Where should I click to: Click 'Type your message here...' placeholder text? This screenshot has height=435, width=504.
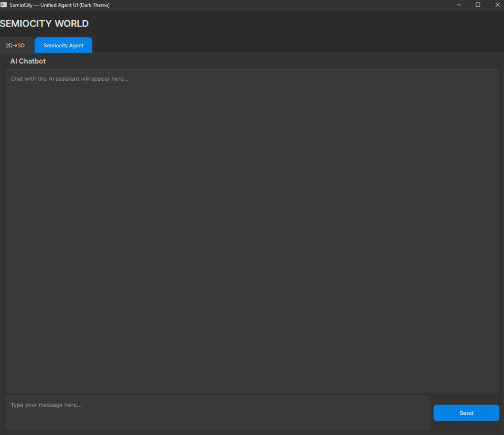click(46, 405)
